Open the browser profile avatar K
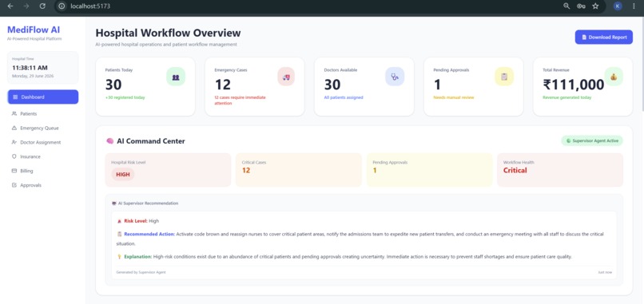644x304 pixels. click(x=618, y=6)
